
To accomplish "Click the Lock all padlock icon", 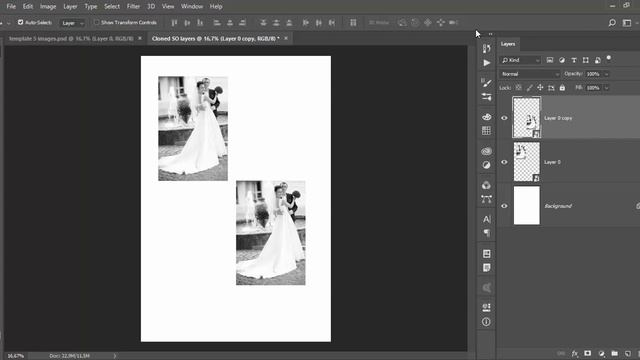I will coord(562,88).
